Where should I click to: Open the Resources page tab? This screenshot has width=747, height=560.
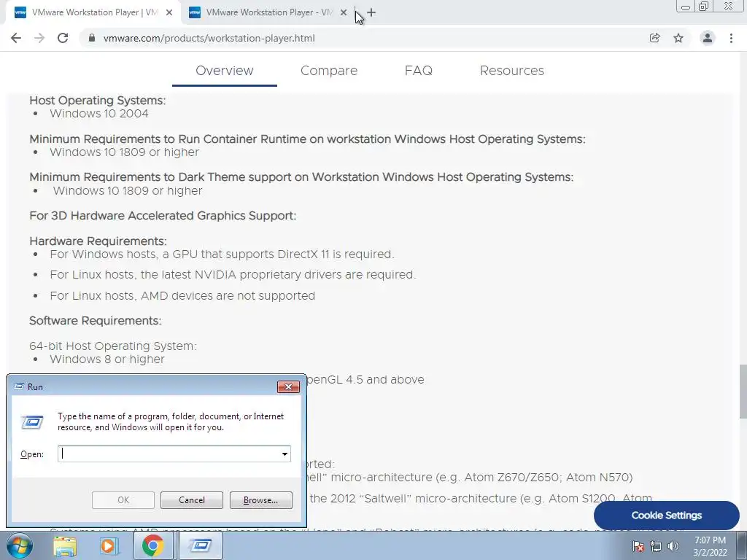point(511,71)
